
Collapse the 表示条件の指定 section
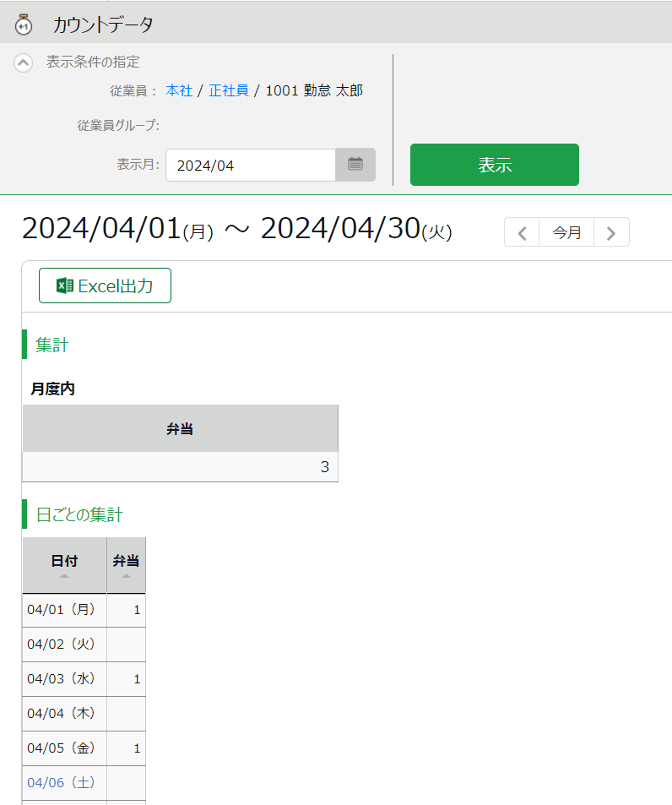pos(24,63)
